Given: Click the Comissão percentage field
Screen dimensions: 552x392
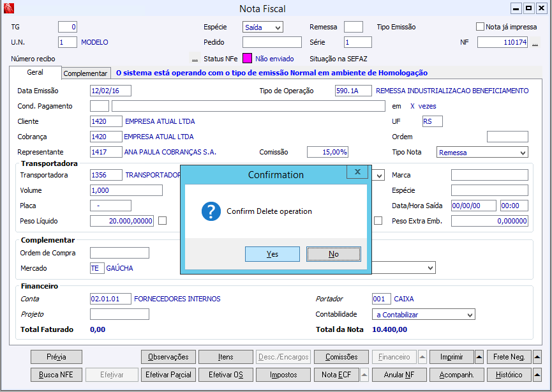Looking at the screenshot, I should [x=327, y=152].
